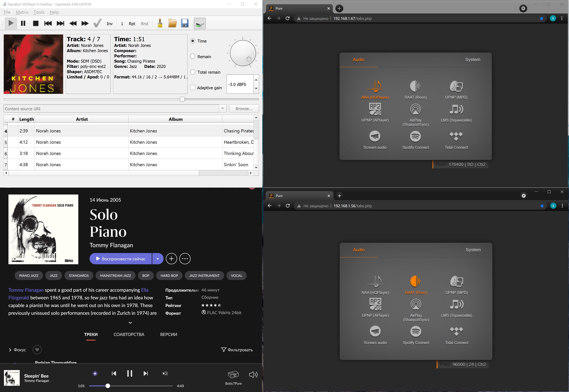The height and width of the screenshot is (392, 569).
Task: Expand the play-now dropdown arrow
Action: coord(158,259)
